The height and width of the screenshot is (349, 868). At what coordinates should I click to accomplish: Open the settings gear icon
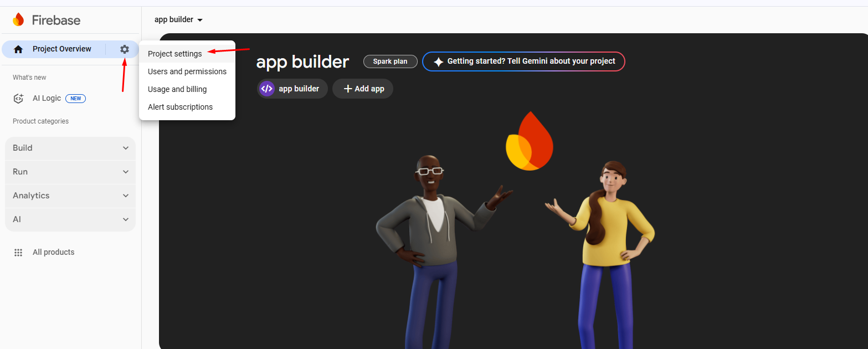(125, 49)
